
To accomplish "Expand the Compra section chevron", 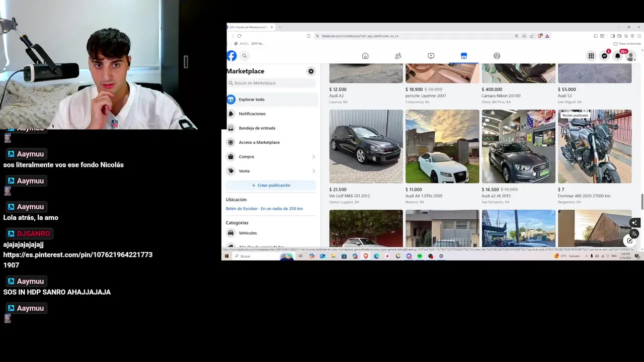I will click(313, 157).
